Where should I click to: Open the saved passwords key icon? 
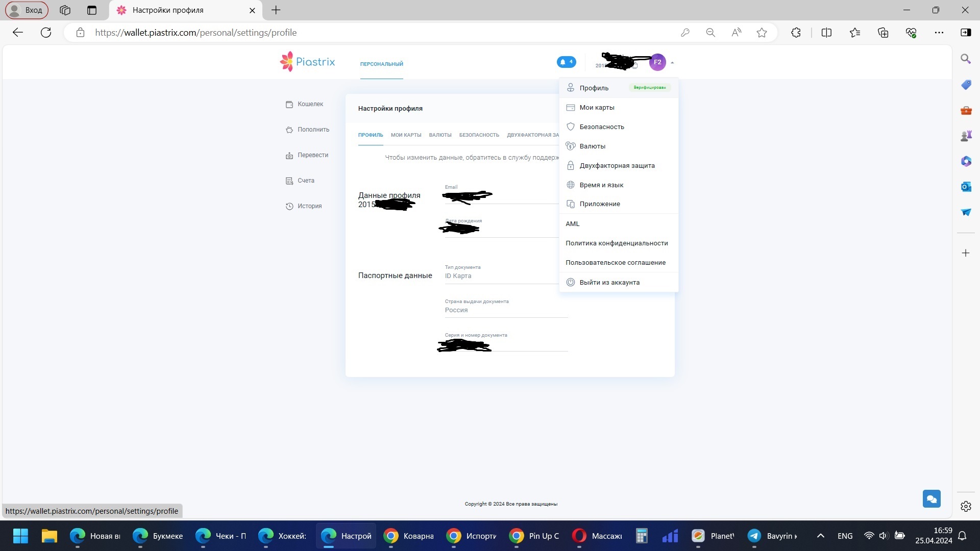pos(685,33)
